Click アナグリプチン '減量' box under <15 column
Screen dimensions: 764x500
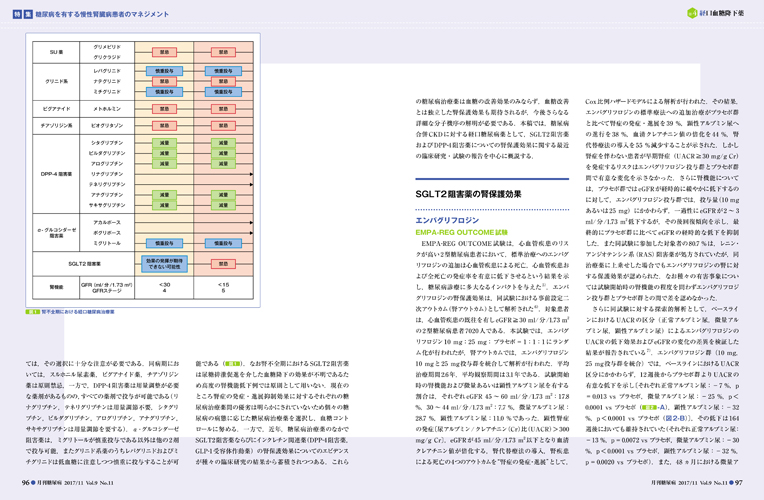[223, 195]
